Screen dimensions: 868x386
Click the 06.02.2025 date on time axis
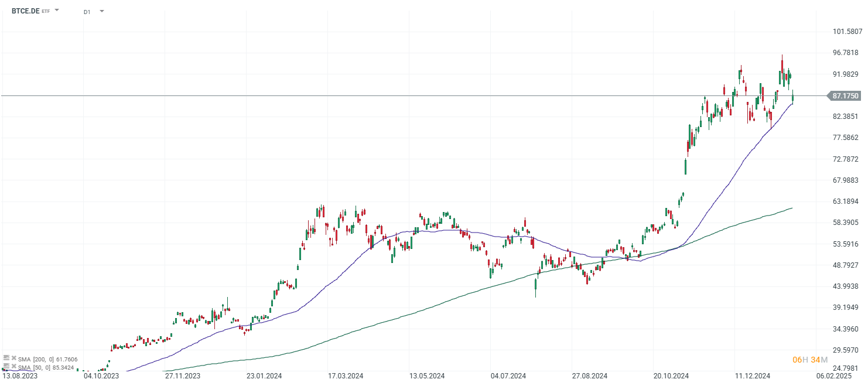833,376
